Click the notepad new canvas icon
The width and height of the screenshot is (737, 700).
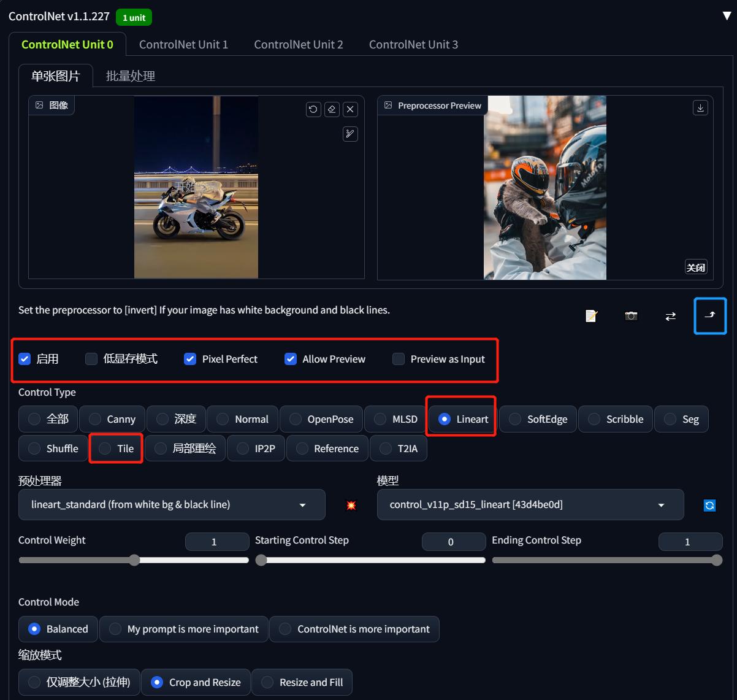591,316
